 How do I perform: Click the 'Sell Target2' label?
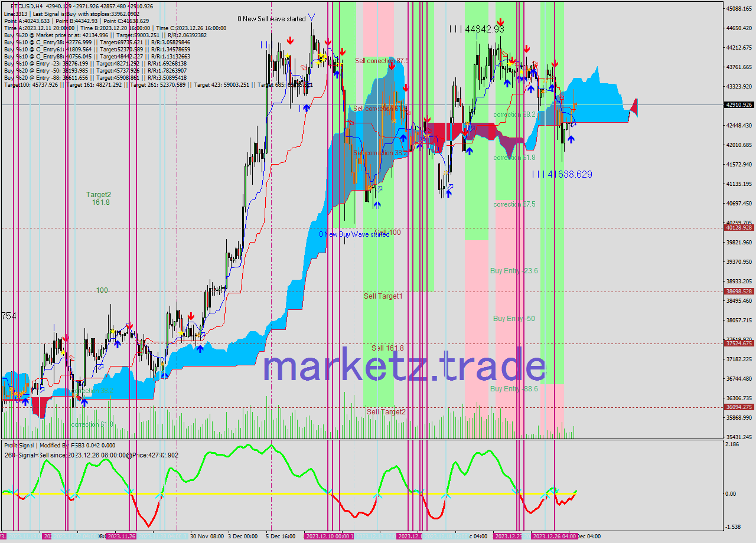[x=386, y=412]
